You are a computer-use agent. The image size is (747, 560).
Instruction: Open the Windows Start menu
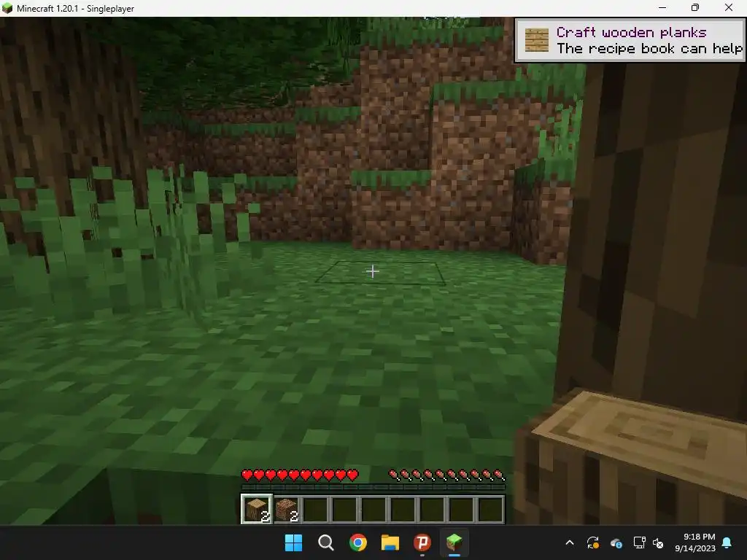tap(293, 542)
